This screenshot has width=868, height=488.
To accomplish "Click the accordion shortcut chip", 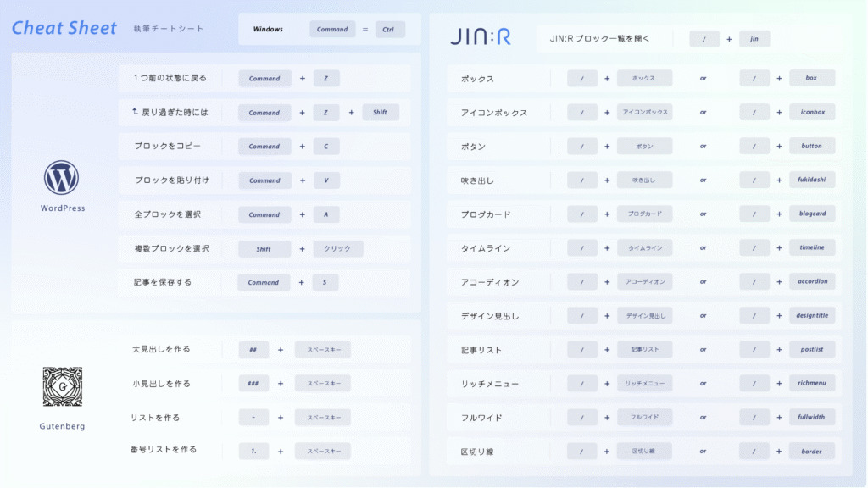I will tap(811, 281).
